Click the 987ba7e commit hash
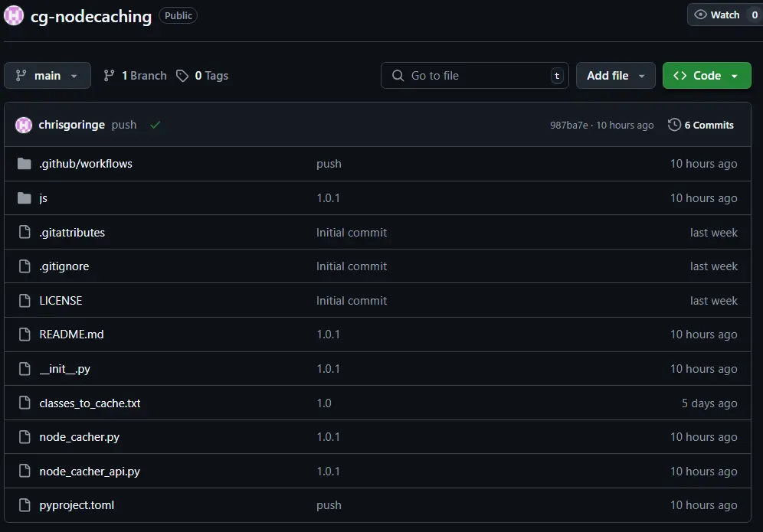Viewport: 763px width, 532px height. tap(569, 126)
